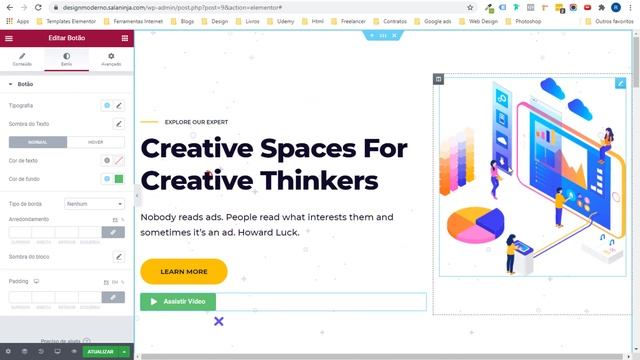The height and width of the screenshot is (360, 640).
Task: Switch to the Avançado tab
Action: (111, 59)
